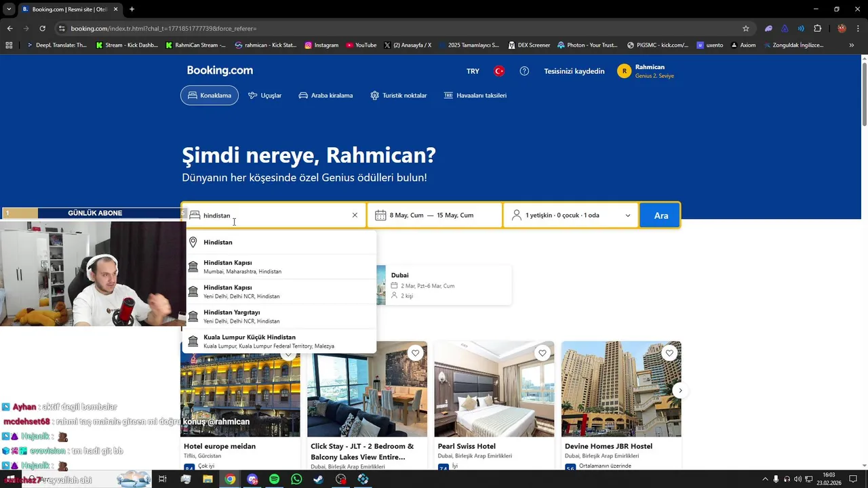Open the TRY currency selector
The height and width of the screenshot is (488, 868).
click(473, 71)
